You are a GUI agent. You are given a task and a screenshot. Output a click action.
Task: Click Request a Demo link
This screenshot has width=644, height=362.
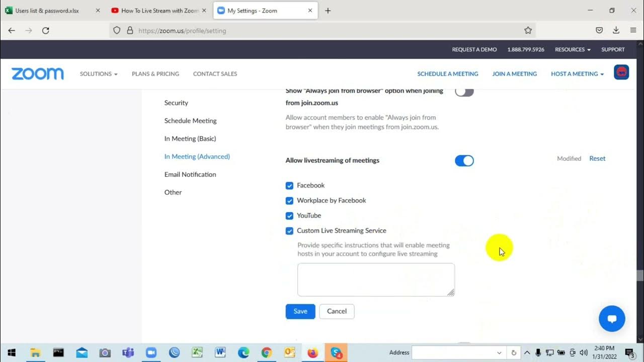click(x=474, y=49)
